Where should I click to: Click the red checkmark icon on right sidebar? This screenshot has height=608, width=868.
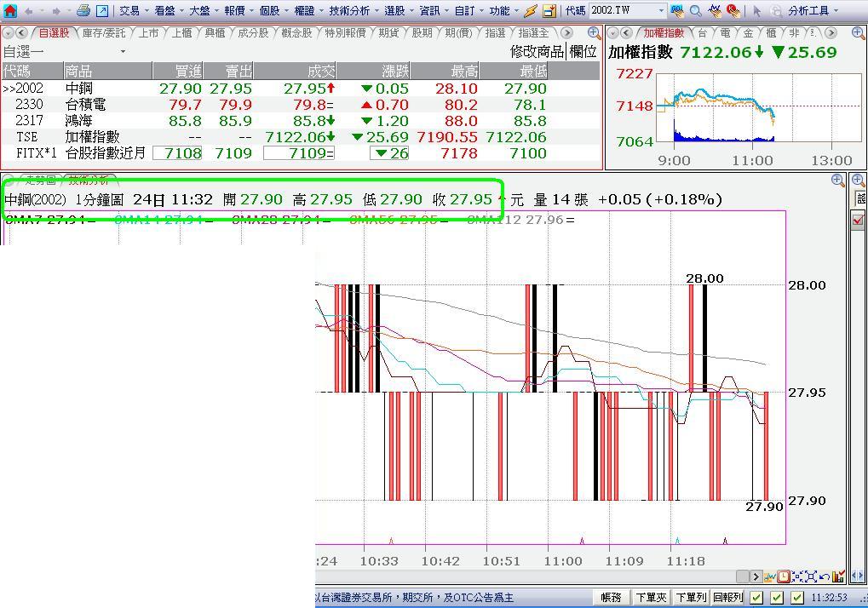click(x=859, y=221)
